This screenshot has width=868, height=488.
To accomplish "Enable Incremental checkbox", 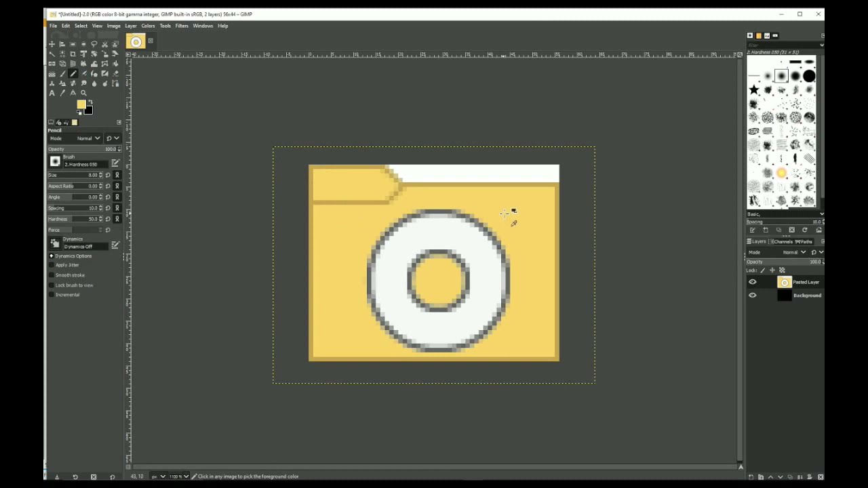I will coord(52,295).
